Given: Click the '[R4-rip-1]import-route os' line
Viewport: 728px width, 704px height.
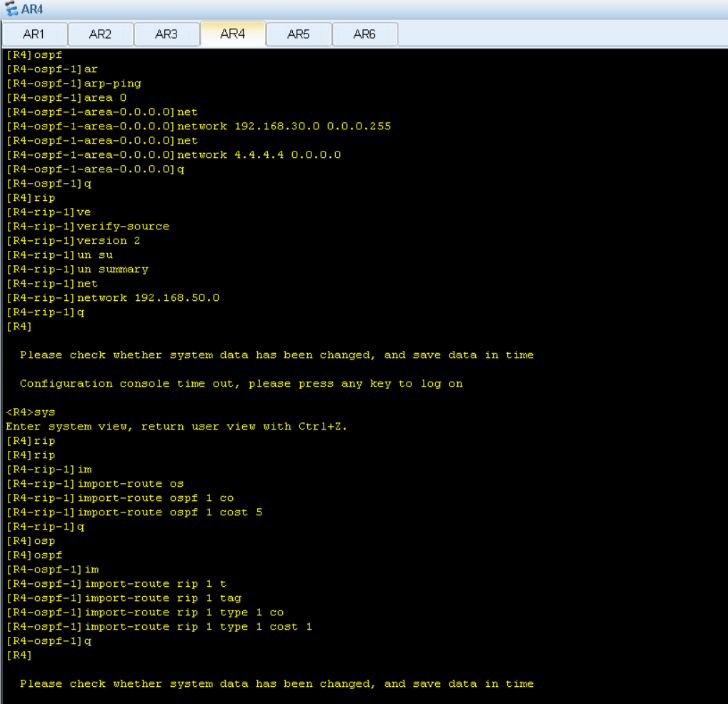Looking at the screenshot, I should click(x=95, y=484).
